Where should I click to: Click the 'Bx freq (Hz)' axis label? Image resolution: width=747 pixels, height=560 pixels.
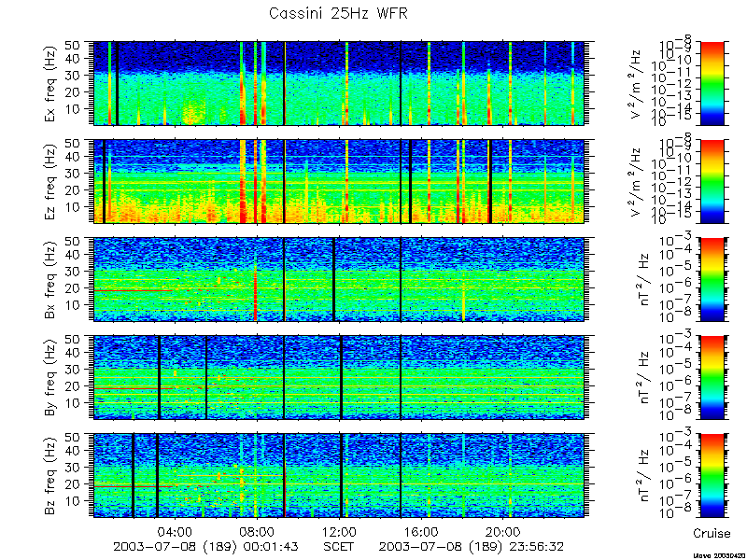point(51,280)
